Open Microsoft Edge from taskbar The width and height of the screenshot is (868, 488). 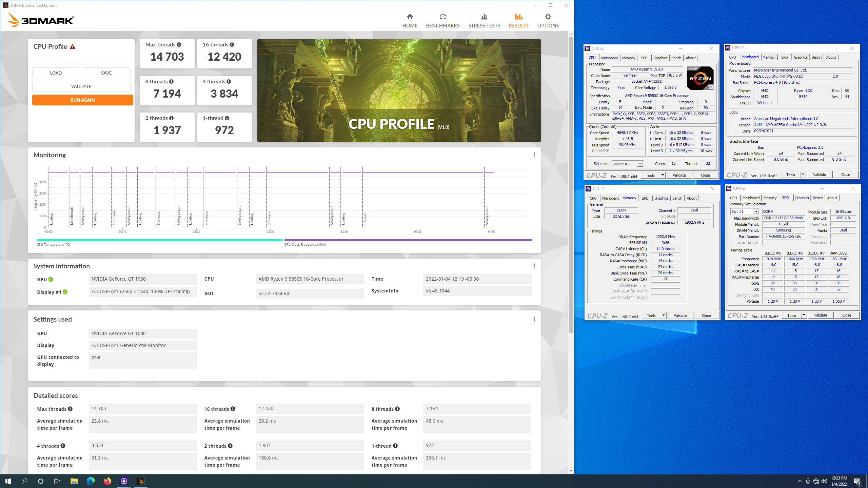click(x=91, y=481)
